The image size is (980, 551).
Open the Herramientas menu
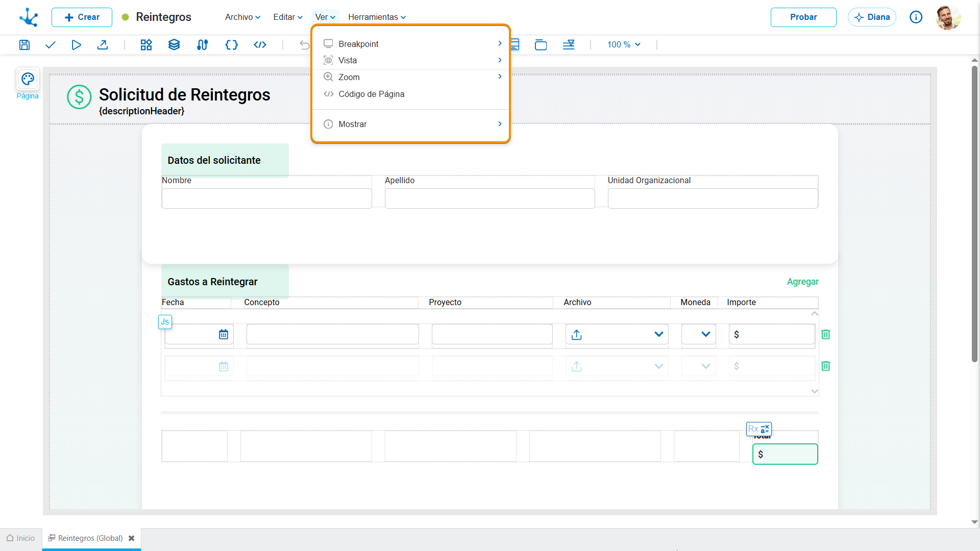coord(377,17)
